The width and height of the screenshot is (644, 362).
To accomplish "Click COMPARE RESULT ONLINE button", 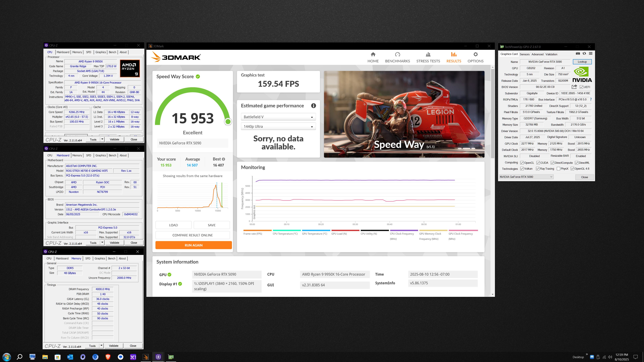I will click(x=193, y=235).
